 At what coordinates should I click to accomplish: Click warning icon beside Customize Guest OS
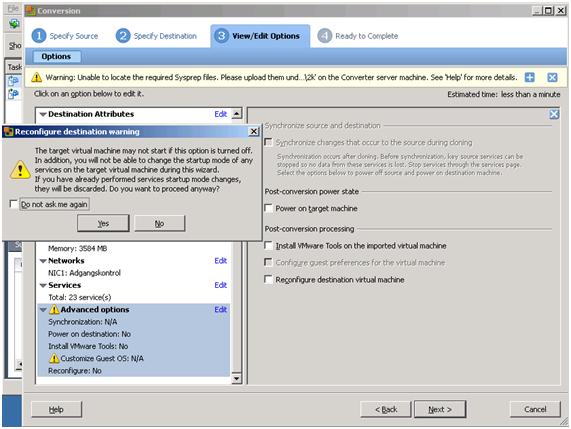54,358
